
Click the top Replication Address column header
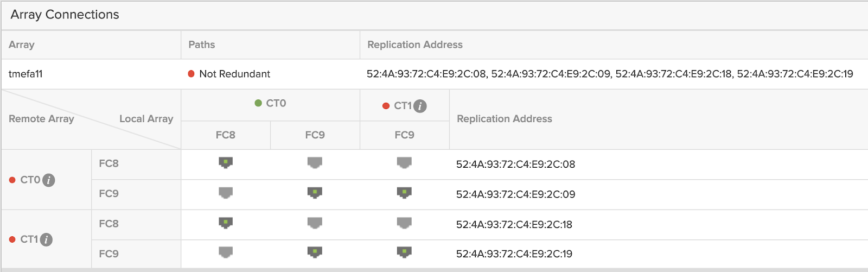click(x=415, y=45)
